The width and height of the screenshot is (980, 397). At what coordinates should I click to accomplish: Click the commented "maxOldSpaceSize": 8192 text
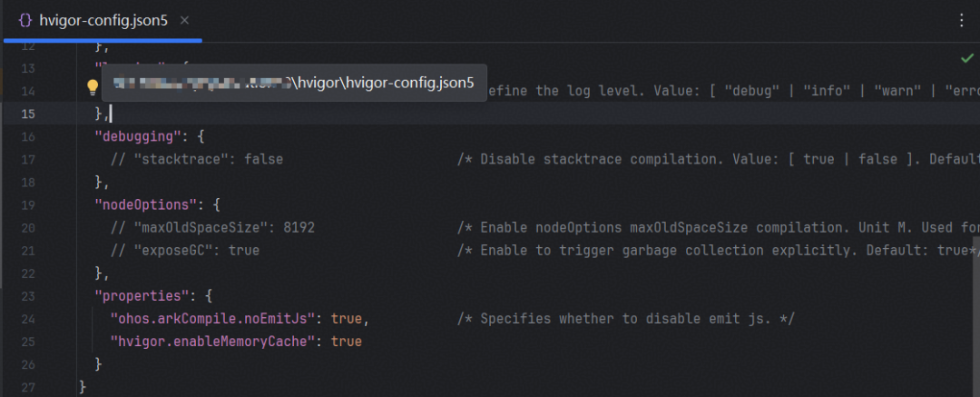(x=212, y=227)
